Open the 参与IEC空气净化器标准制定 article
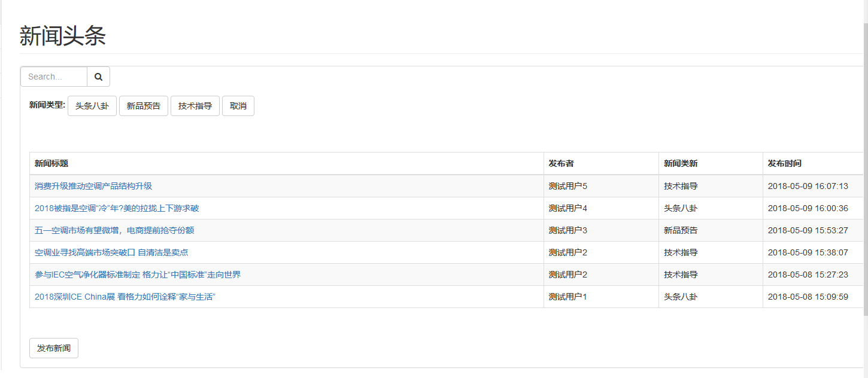The height and width of the screenshot is (378, 868). (x=138, y=275)
